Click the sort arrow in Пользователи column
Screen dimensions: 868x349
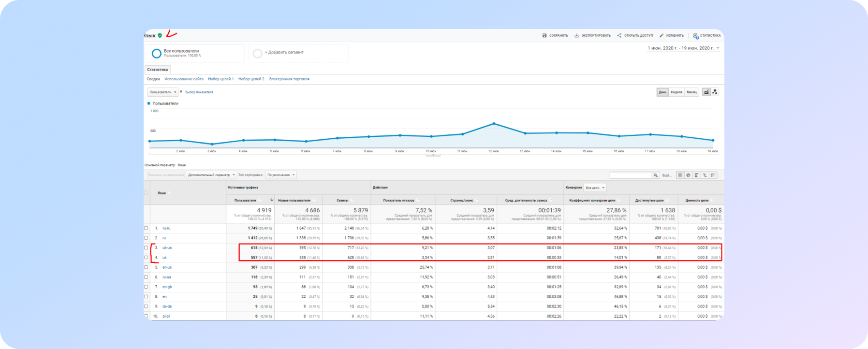tap(272, 200)
